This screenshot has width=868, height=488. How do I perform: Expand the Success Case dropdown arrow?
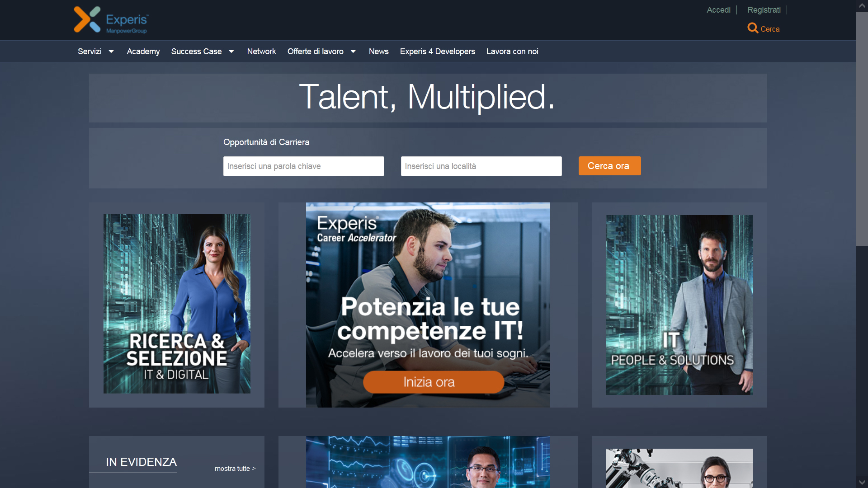[x=231, y=52]
